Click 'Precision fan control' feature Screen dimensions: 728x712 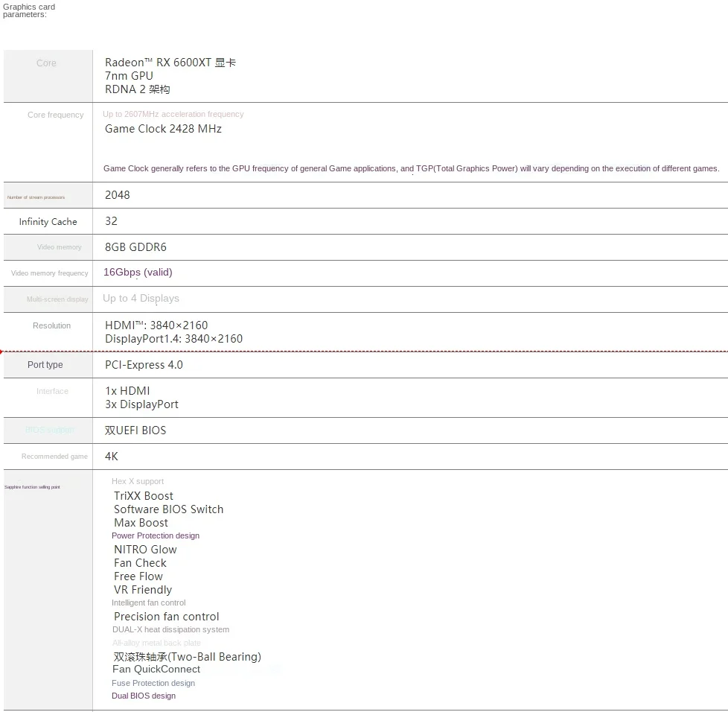coord(166,617)
